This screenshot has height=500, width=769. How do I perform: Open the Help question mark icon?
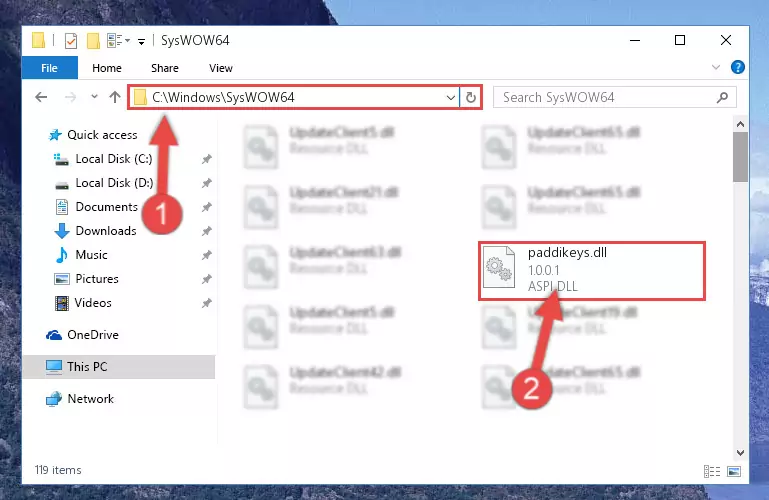pos(738,67)
